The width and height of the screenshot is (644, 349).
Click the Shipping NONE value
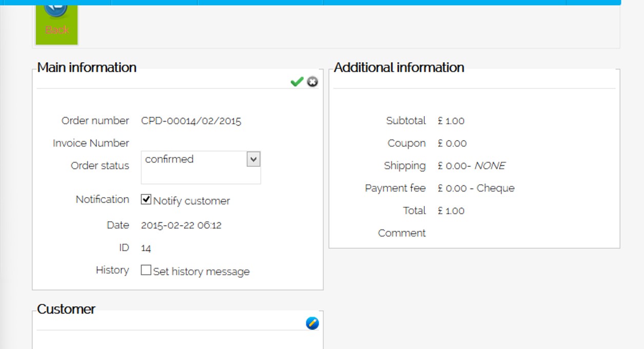pyautogui.click(x=471, y=166)
